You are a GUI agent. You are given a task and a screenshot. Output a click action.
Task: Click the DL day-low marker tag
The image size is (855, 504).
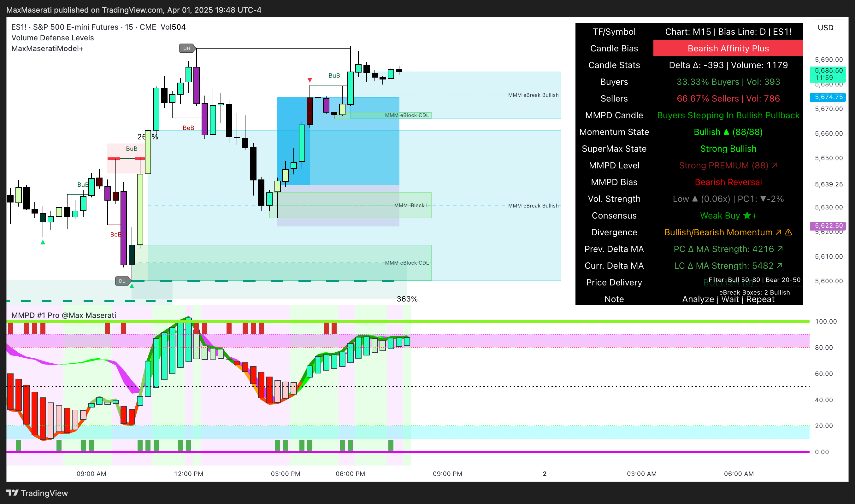tap(123, 281)
